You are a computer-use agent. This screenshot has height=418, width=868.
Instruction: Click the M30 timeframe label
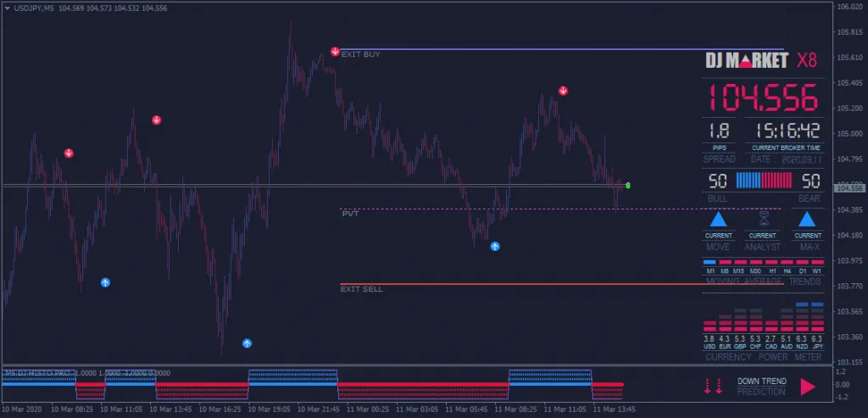tap(755, 271)
